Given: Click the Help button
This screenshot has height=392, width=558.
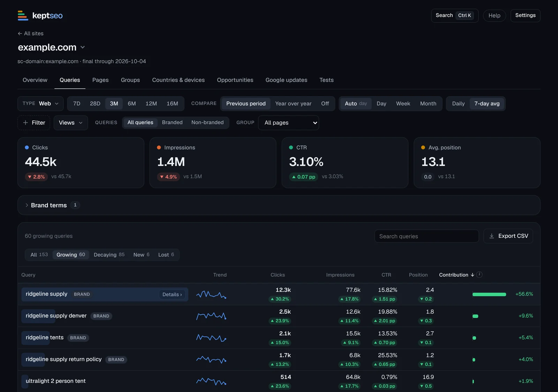Looking at the screenshot, I should point(494,15).
